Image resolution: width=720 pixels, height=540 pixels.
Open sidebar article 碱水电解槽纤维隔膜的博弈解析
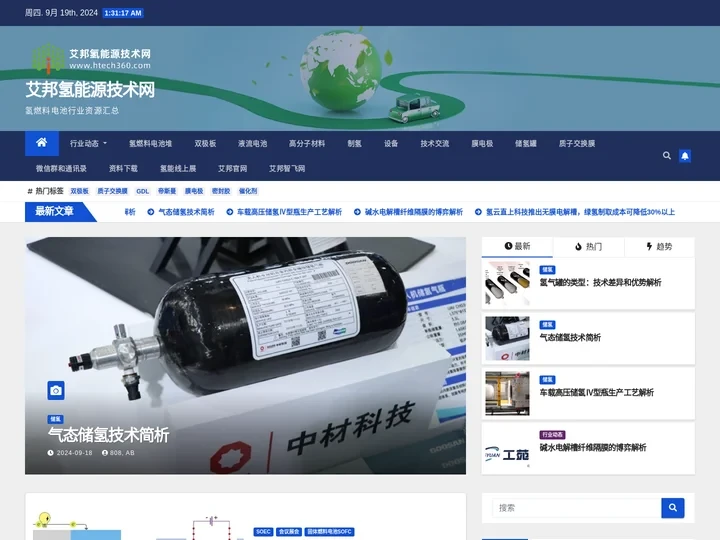click(593, 448)
